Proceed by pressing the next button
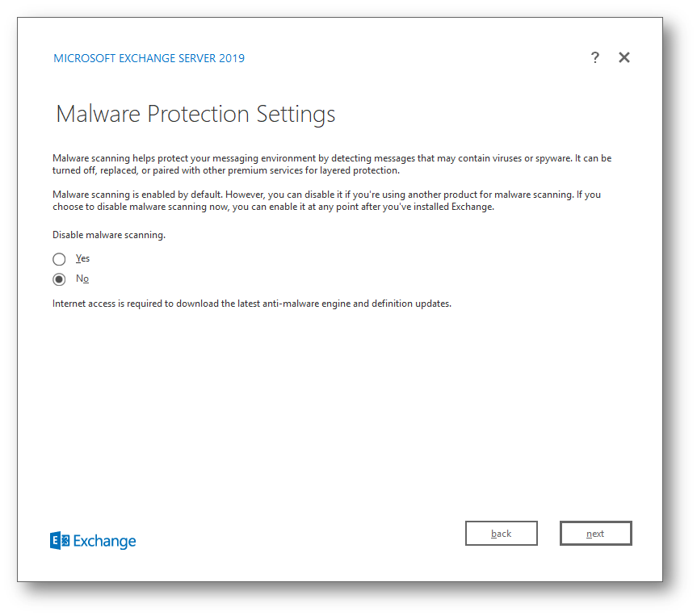697x616 pixels. pyautogui.click(x=595, y=534)
